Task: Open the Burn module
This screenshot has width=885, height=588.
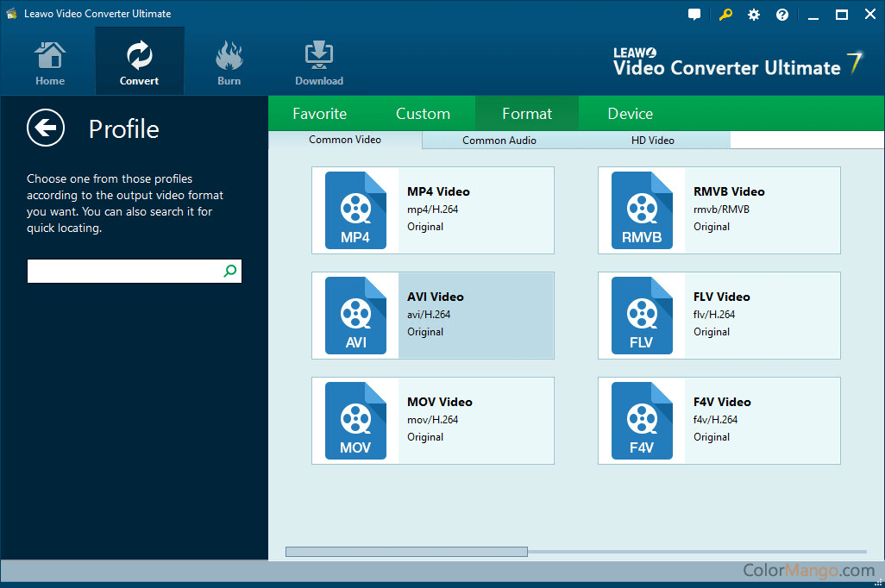Action: click(229, 64)
